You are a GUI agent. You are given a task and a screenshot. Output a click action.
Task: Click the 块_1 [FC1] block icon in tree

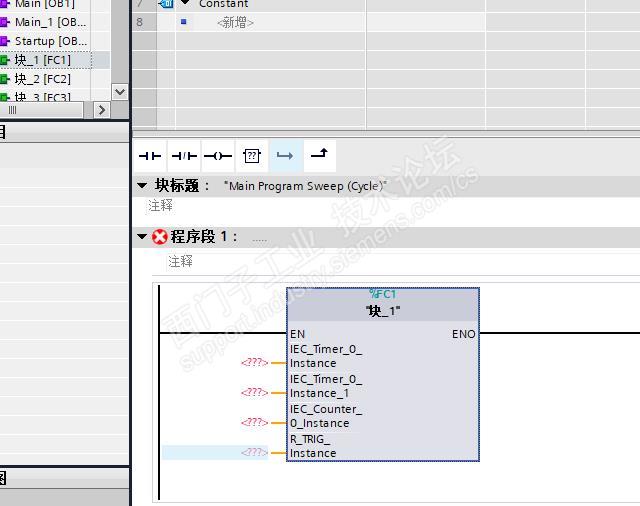[x=4, y=60]
